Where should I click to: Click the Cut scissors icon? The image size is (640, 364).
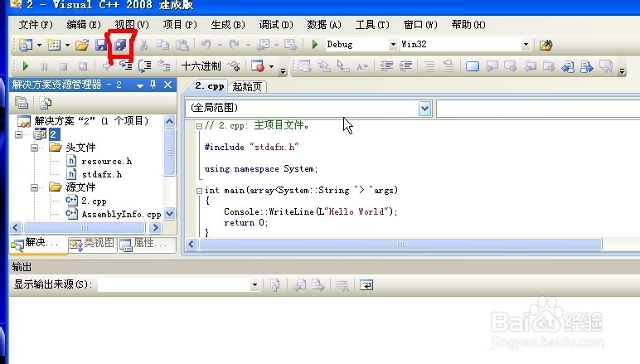[143, 45]
